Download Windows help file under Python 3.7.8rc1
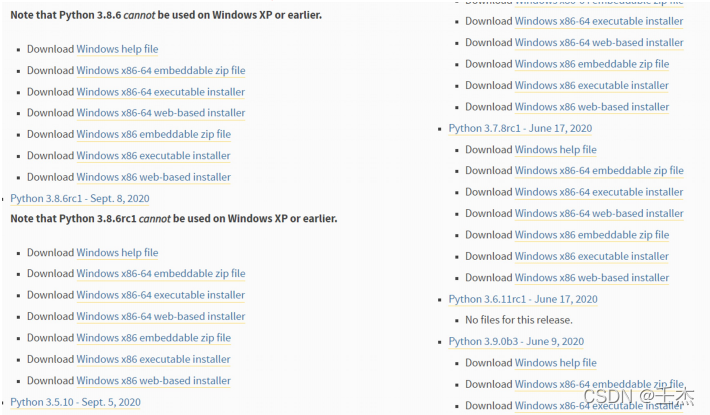Image resolution: width=710 pixels, height=415 pixels. 555,150
